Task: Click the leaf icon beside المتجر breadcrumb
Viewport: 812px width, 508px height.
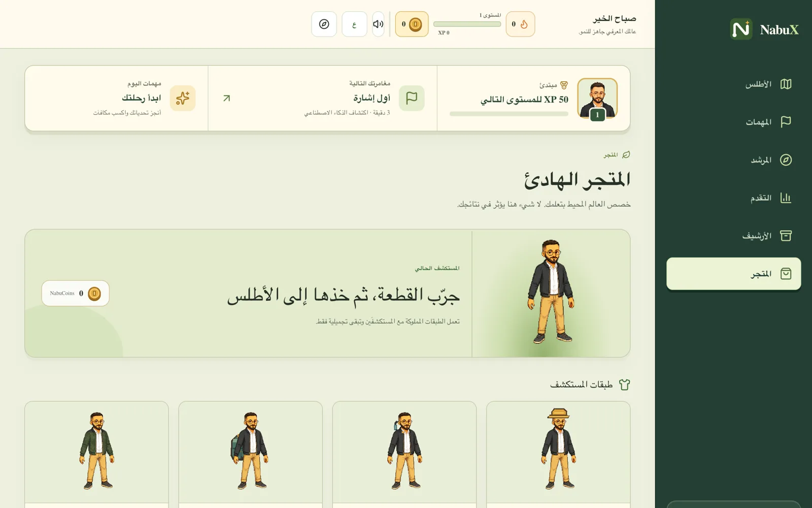Action: [626, 154]
